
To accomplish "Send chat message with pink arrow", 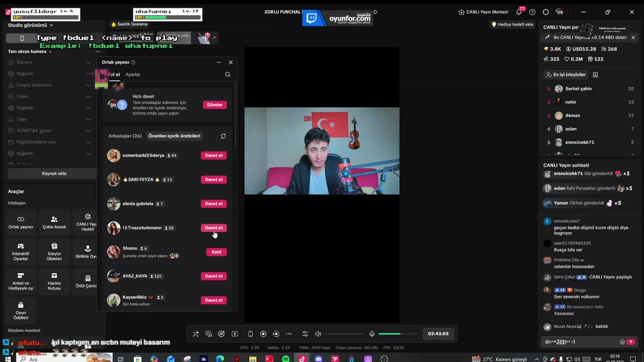I will pos(631,342).
